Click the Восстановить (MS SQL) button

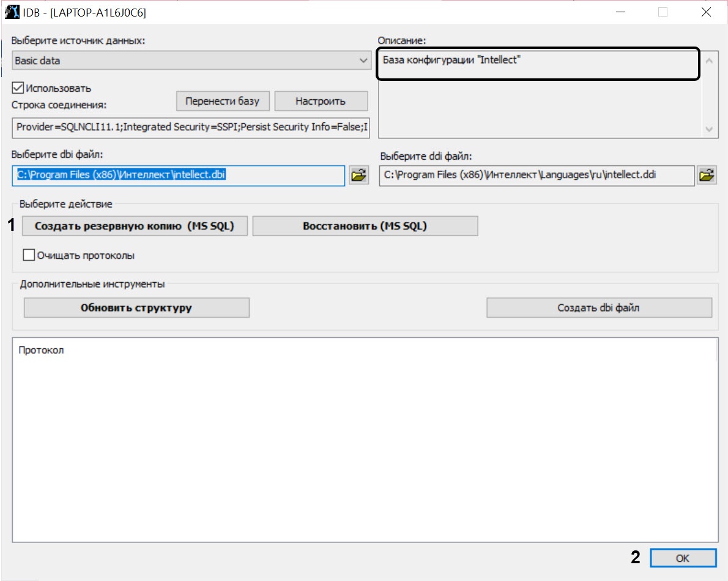pos(365,226)
